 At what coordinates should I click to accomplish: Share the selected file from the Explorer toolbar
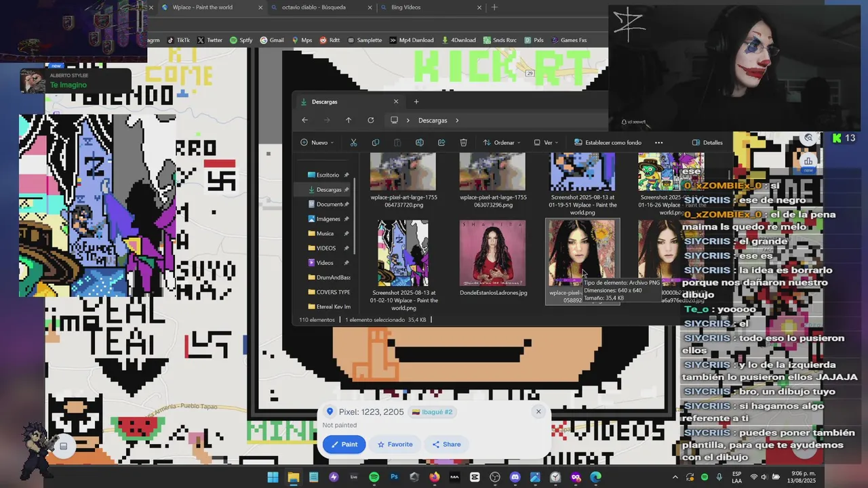pos(441,142)
